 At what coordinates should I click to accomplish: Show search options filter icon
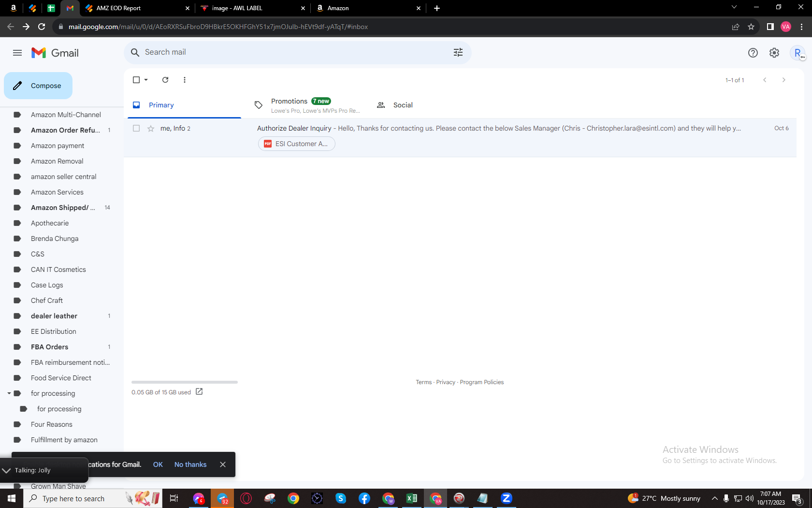coord(458,52)
